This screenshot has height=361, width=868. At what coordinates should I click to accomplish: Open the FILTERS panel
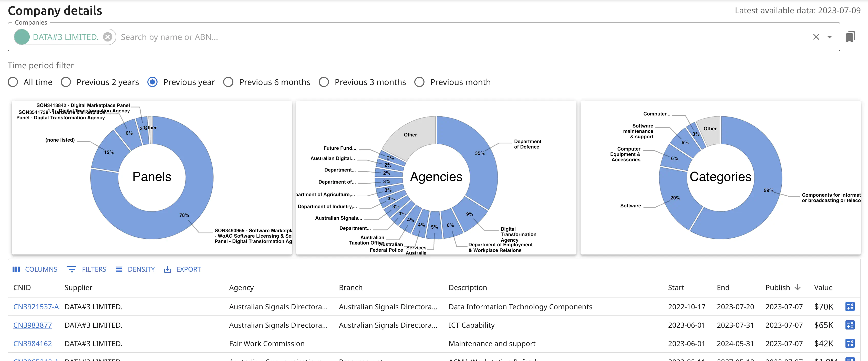pos(87,269)
